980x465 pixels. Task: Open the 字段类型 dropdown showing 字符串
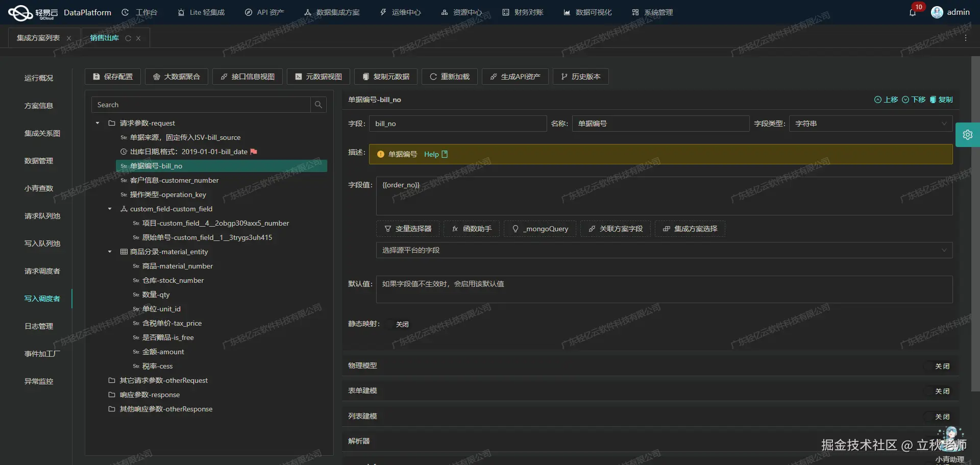(x=870, y=123)
